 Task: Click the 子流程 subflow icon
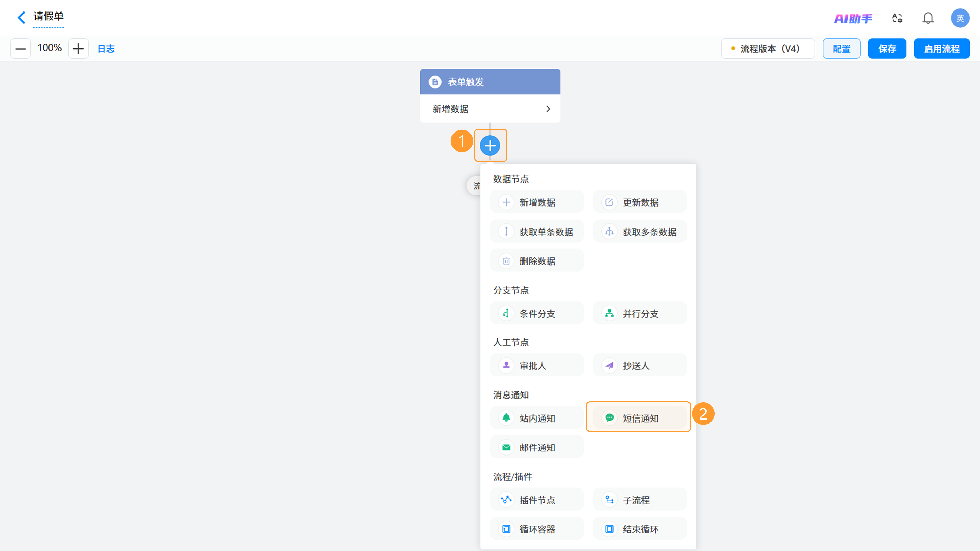point(609,500)
